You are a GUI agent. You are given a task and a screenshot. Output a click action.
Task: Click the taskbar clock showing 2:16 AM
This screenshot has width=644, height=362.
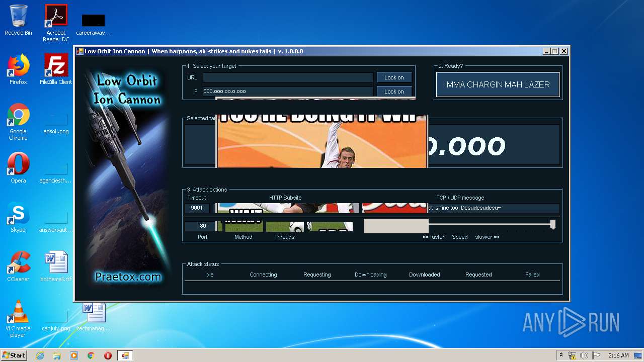click(618, 355)
